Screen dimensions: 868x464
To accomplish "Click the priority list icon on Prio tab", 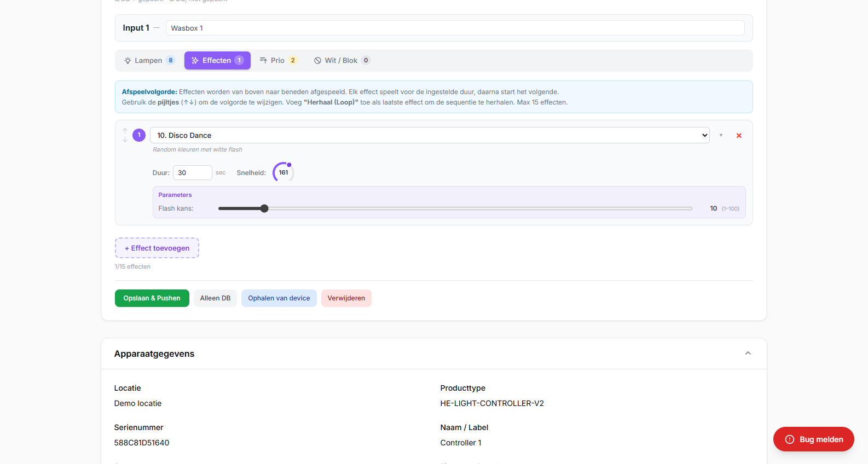I will tap(263, 60).
